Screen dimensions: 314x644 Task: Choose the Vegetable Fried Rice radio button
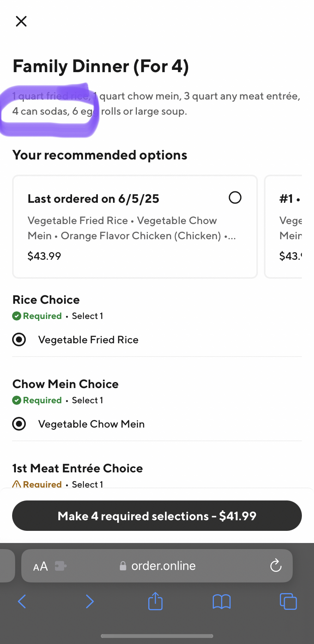pyautogui.click(x=19, y=339)
